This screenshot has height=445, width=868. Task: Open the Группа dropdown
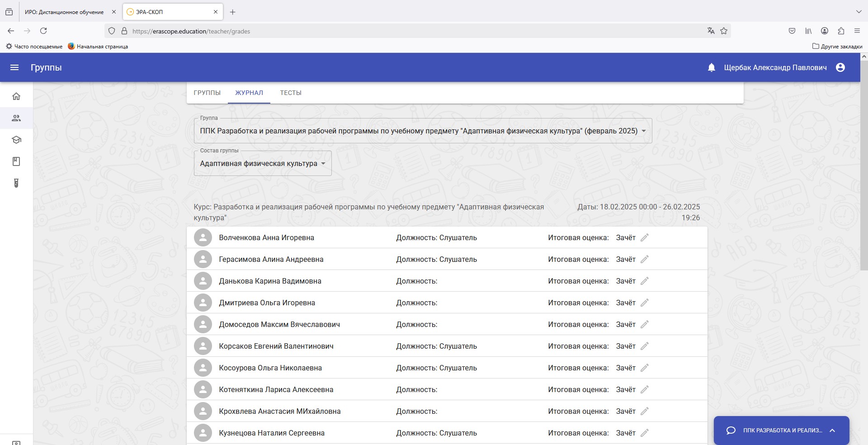coord(423,131)
